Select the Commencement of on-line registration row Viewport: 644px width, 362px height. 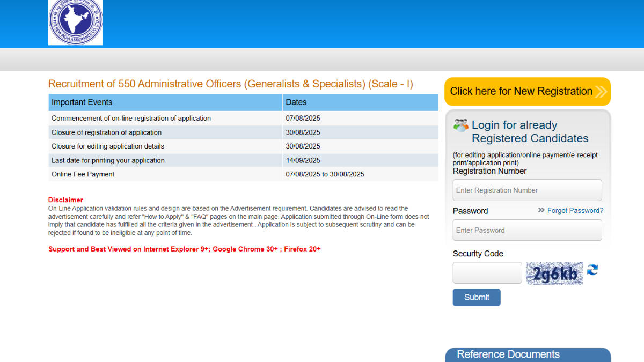(243, 119)
